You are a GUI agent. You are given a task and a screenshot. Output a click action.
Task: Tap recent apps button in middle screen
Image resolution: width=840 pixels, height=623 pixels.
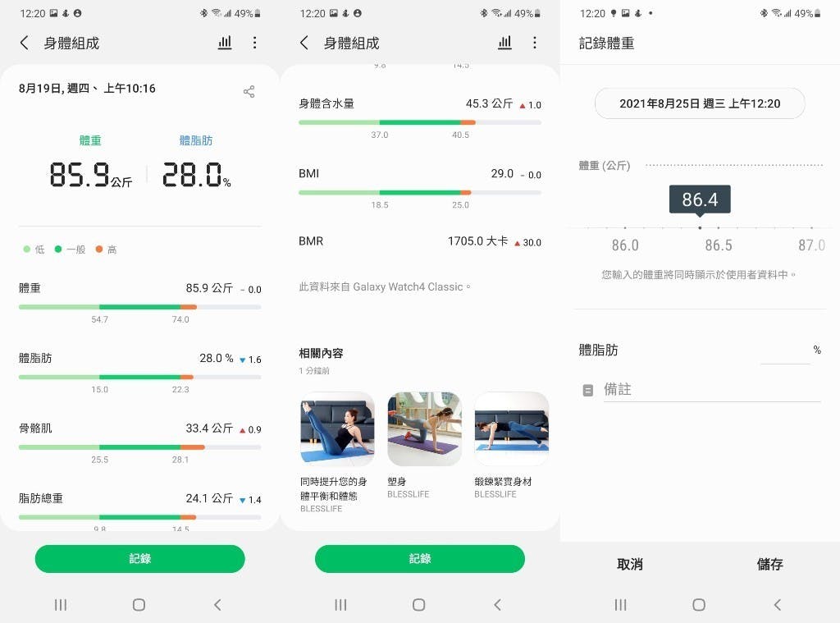340,605
